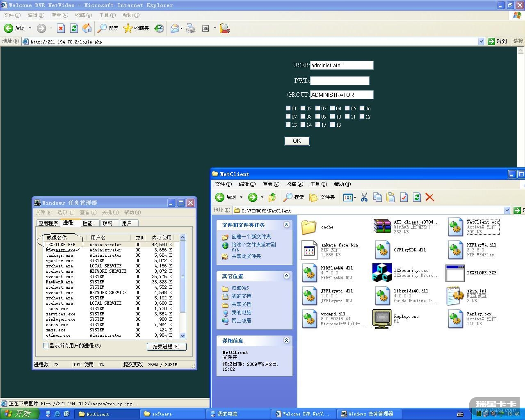Click the Cut scissors icon in NetClient toolbar
Viewport: 525px width, 420px height.
coord(364,197)
